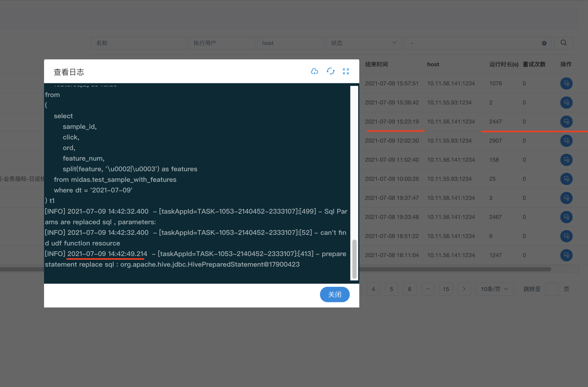Click the 关闭 close button
Screen dimensions: 588x387
tap(335, 294)
